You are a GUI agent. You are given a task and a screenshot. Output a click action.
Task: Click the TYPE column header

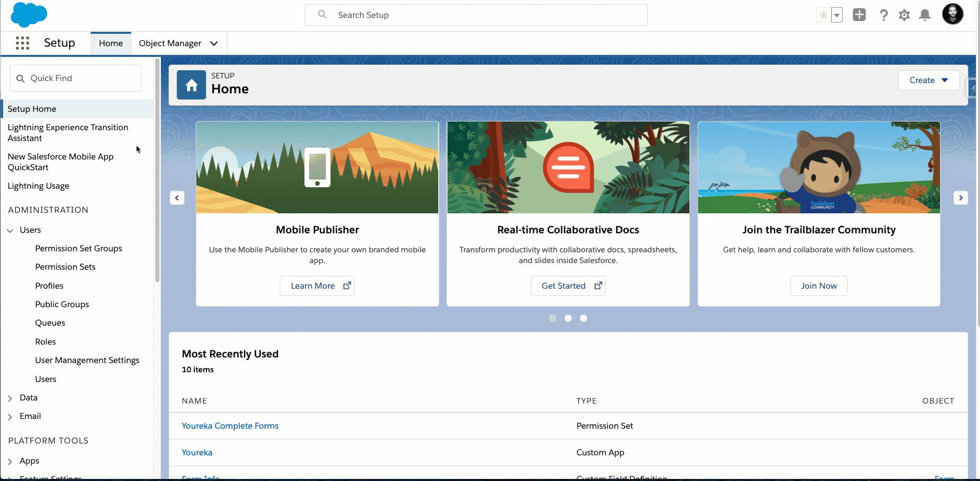[x=586, y=401]
